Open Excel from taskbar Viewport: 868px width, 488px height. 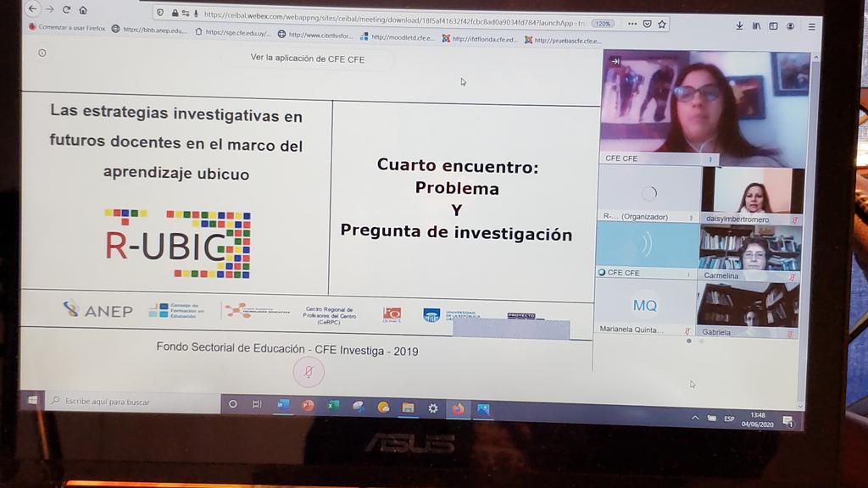pyautogui.click(x=333, y=406)
